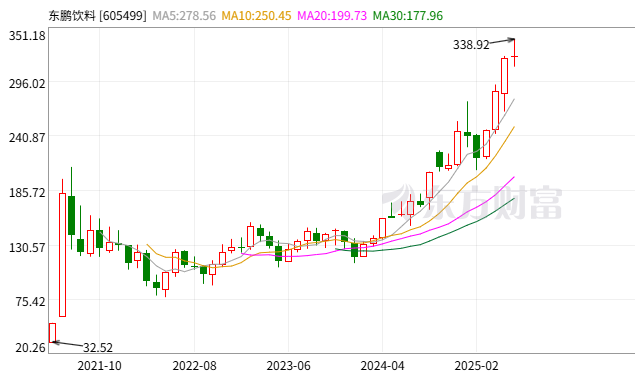Select the 2022-08 date axis label
This screenshot has width=635, height=376.
click(194, 366)
